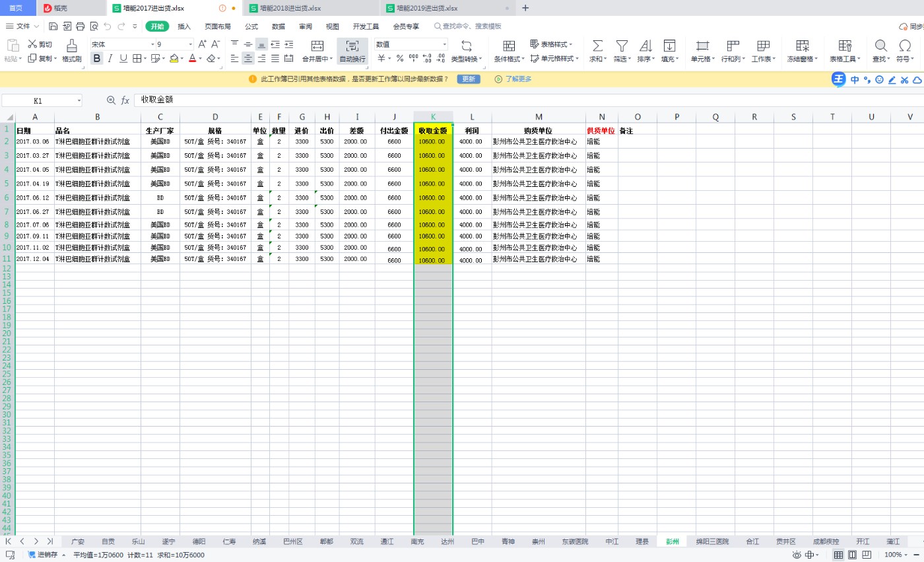924x562 pixels.
Task: Click the 更新 (Update) button in notification bar
Action: [468, 79]
